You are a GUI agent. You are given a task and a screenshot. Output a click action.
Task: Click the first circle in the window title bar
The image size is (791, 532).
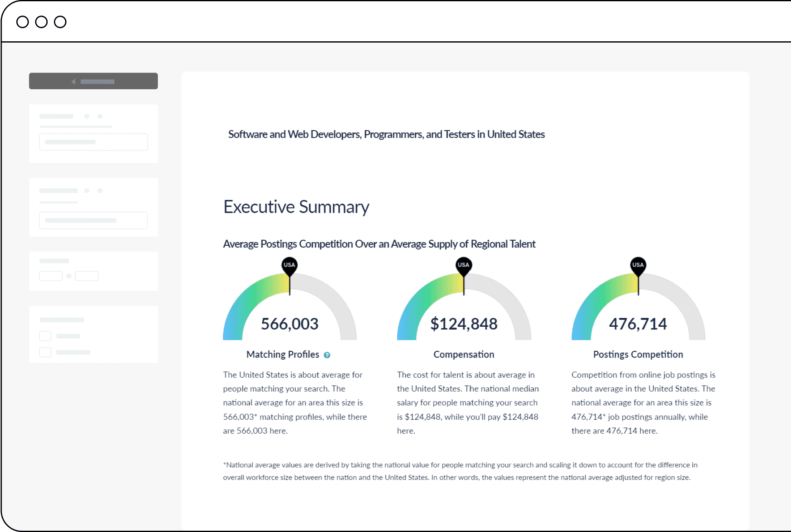point(23,22)
